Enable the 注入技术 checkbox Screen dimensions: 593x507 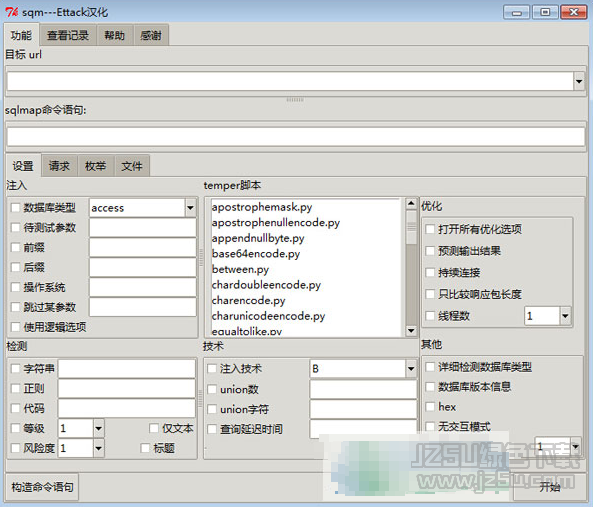(212, 369)
